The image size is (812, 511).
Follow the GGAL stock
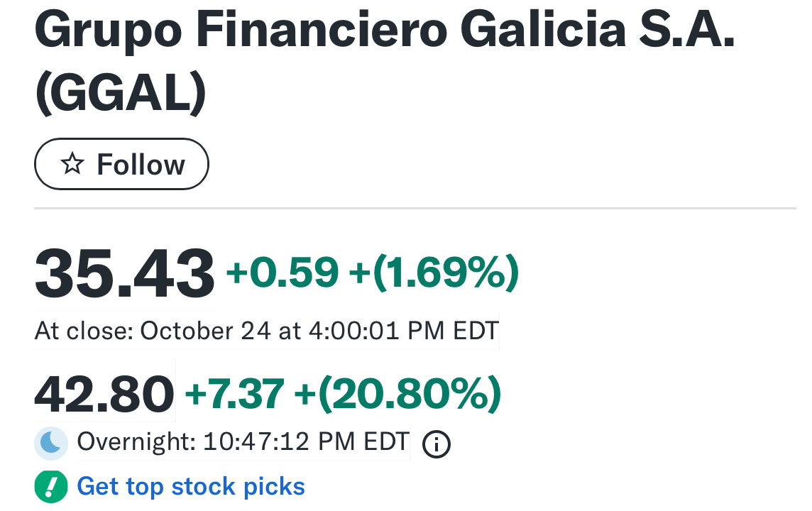(121, 165)
